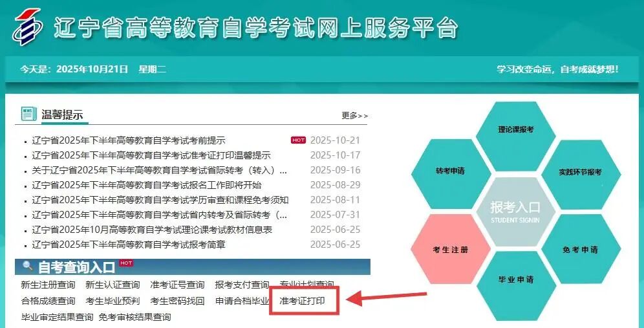Click the magnifier icon in 自考查询入口 bar

(x=28, y=267)
